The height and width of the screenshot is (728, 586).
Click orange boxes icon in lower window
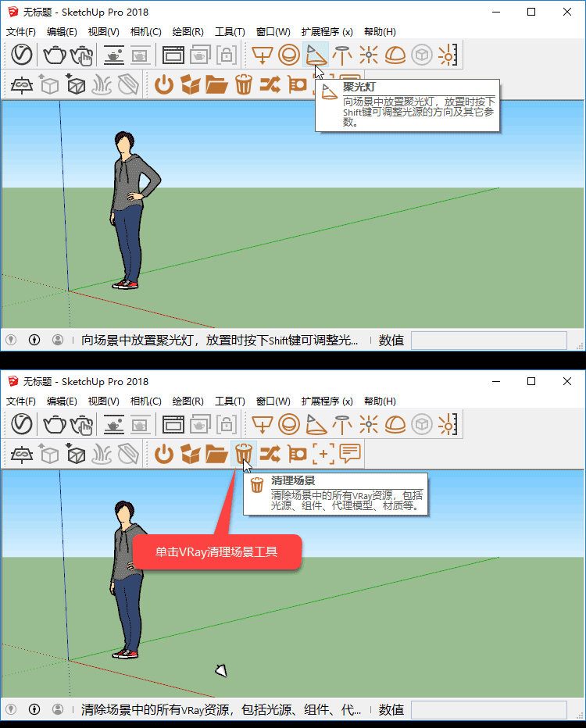pos(191,454)
